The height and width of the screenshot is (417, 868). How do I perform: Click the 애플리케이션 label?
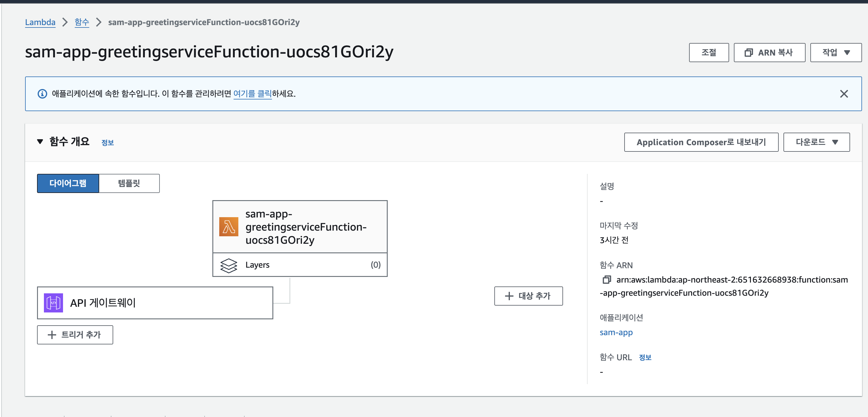point(621,318)
